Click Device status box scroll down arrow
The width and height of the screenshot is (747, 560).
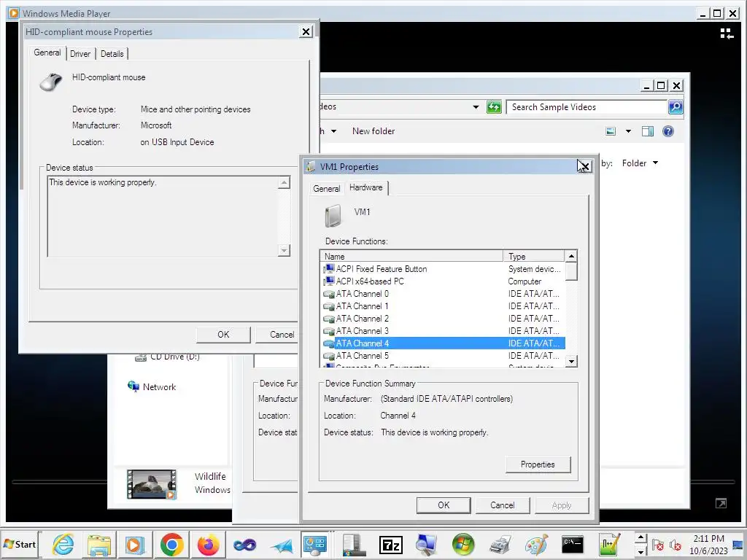(284, 251)
